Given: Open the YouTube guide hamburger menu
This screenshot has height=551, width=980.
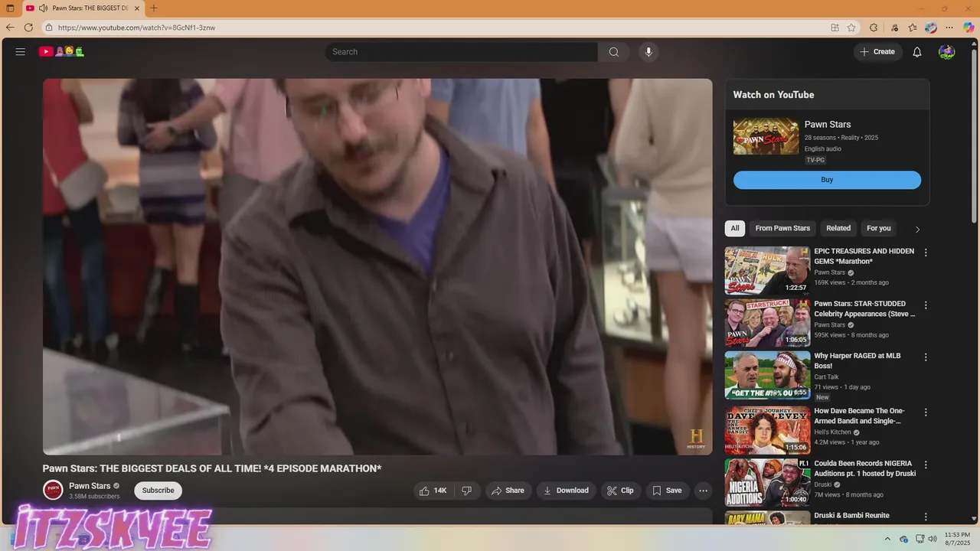Looking at the screenshot, I should (21, 52).
